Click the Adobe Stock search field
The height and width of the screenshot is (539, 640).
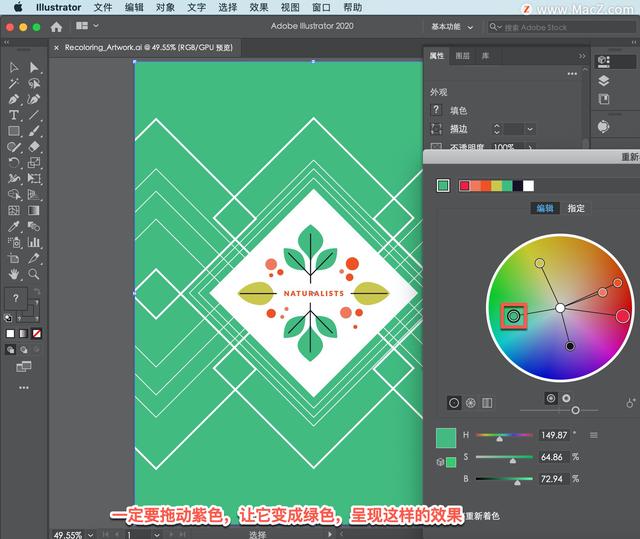coord(562,27)
